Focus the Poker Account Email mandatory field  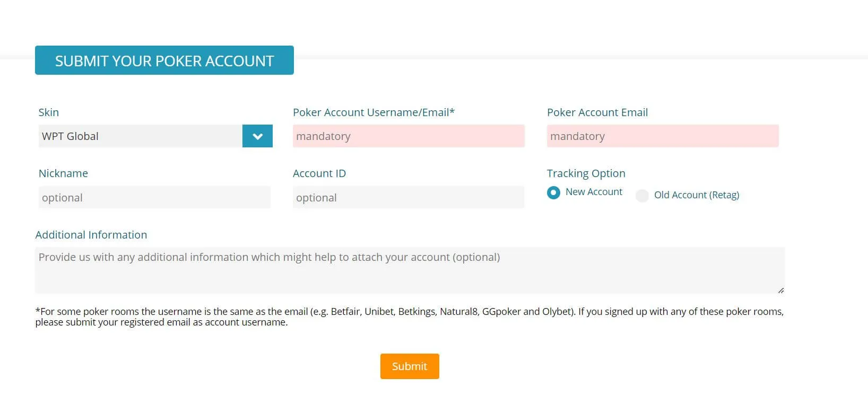coord(663,136)
